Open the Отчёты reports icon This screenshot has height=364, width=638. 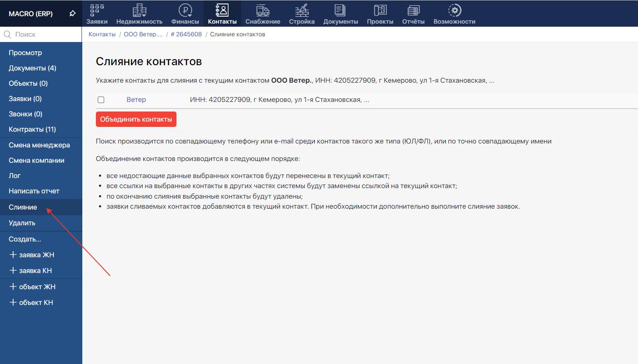[413, 10]
